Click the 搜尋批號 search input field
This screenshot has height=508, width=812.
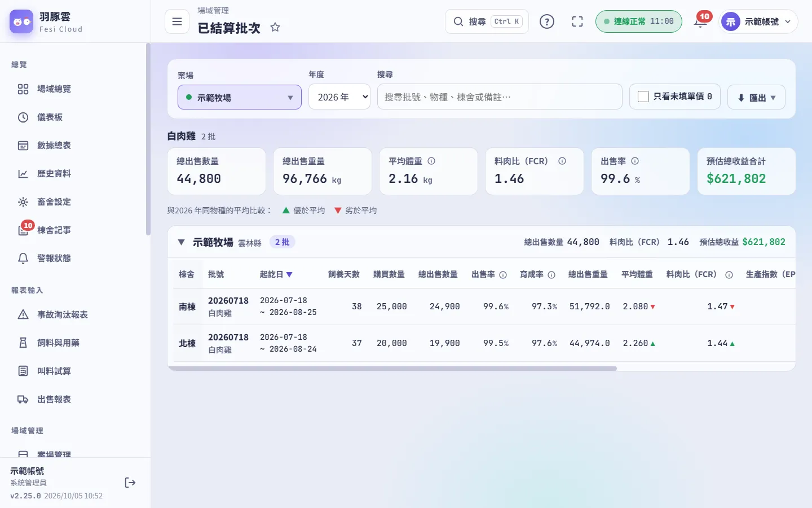tap(500, 97)
